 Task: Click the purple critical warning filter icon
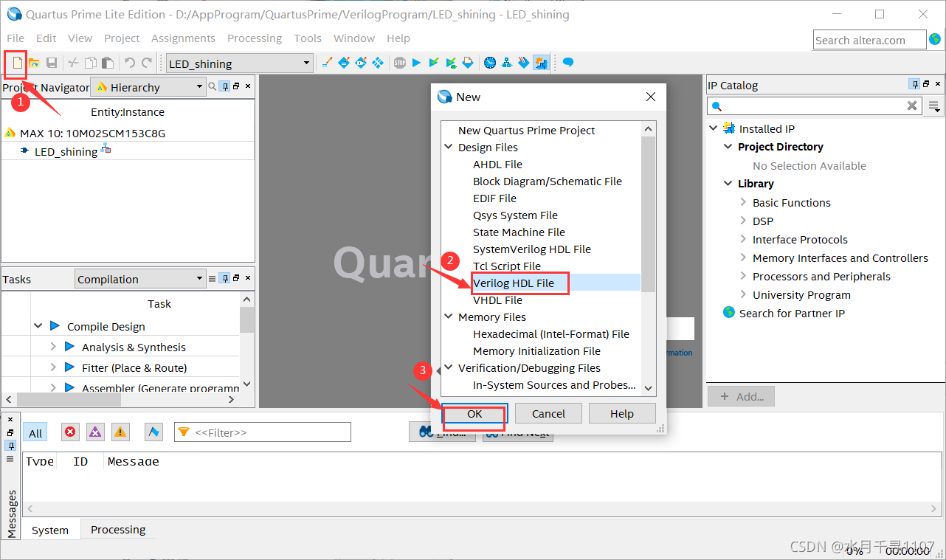click(x=95, y=432)
